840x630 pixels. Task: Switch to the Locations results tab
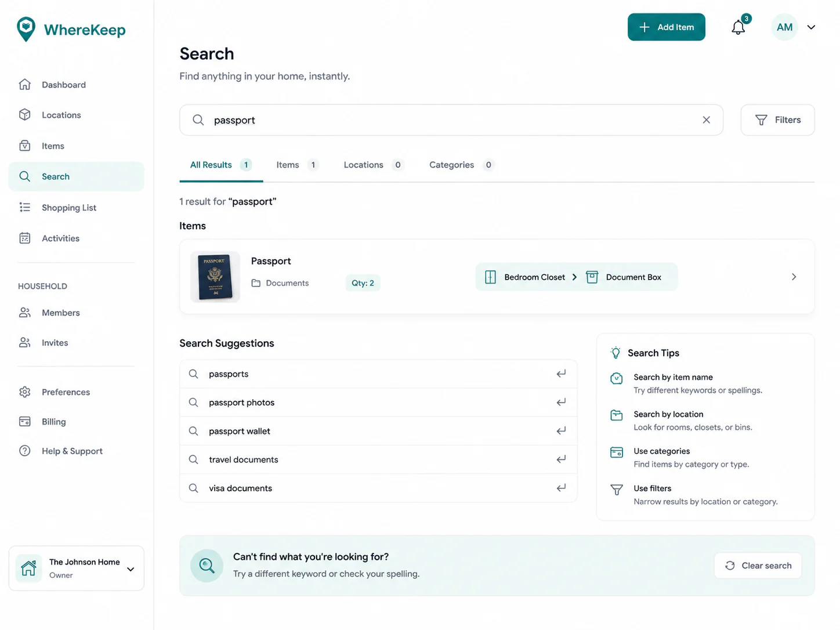click(374, 165)
